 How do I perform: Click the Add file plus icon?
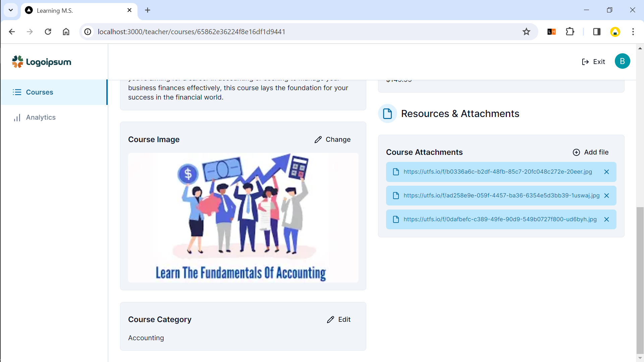[x=576, y=152]
